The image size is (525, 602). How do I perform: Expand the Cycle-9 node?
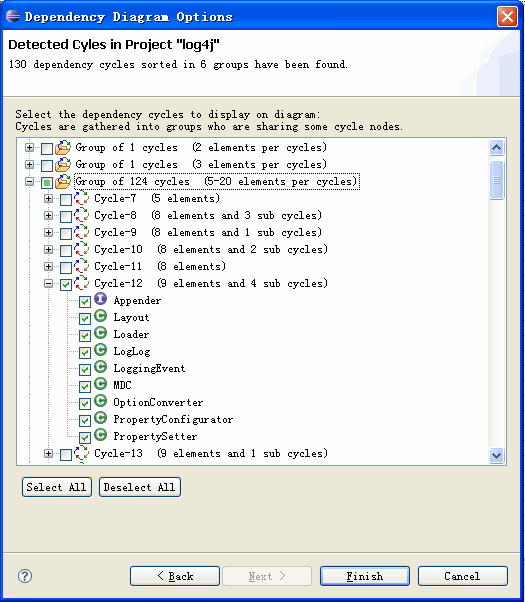[48, 232]
